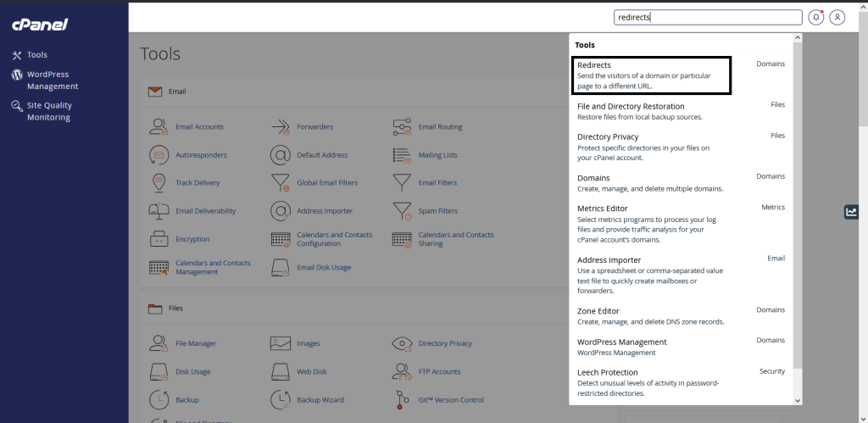The image size is (868, 423).
Task: Select File and Directory Restoration result
Action: coord(681,111)
